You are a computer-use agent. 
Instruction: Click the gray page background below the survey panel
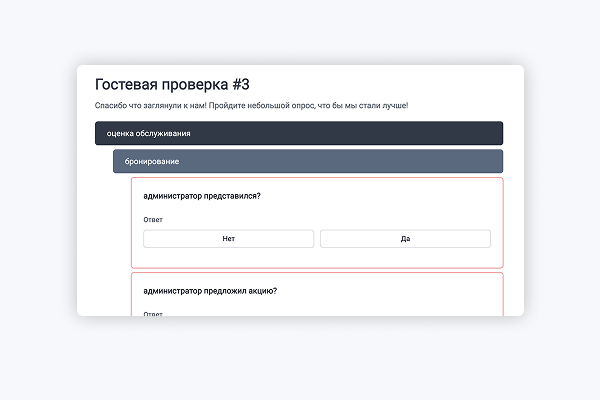coord(300,360)
